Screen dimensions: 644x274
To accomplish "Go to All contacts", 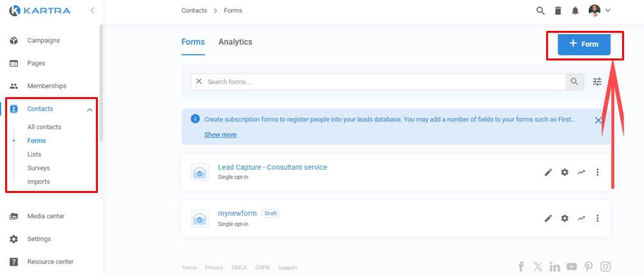I will click(44, 127).
